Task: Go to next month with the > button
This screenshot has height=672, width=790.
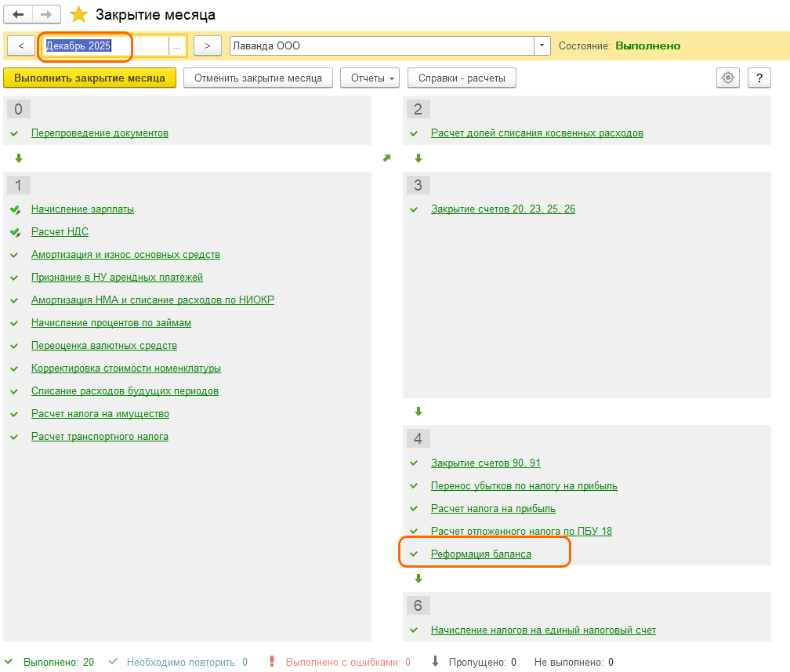Action: pos(207,46)
